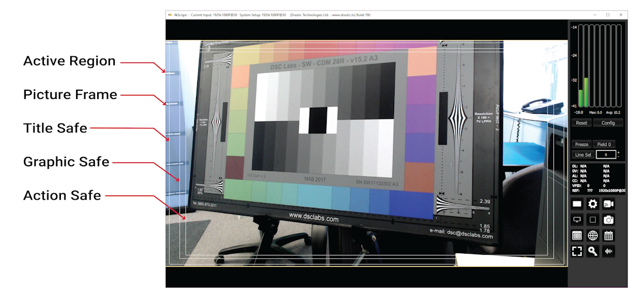This screenshot has width=644, height=301.
Task: Click the key icon
Action: click(x=592, y=251)
